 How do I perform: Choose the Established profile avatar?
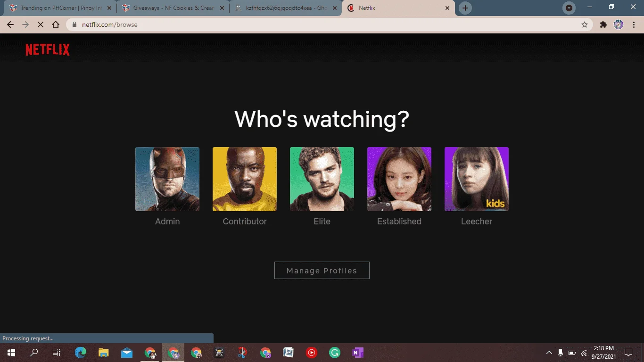(x=399, y=179)
